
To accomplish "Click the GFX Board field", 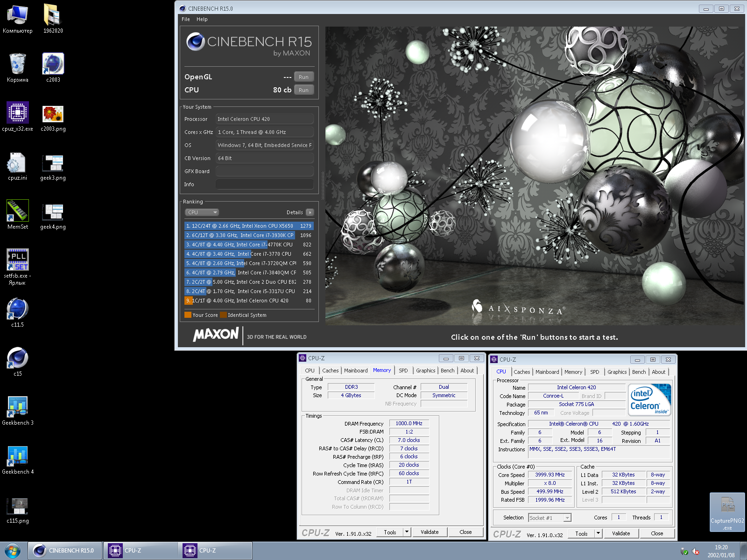I will coord(265,171).
